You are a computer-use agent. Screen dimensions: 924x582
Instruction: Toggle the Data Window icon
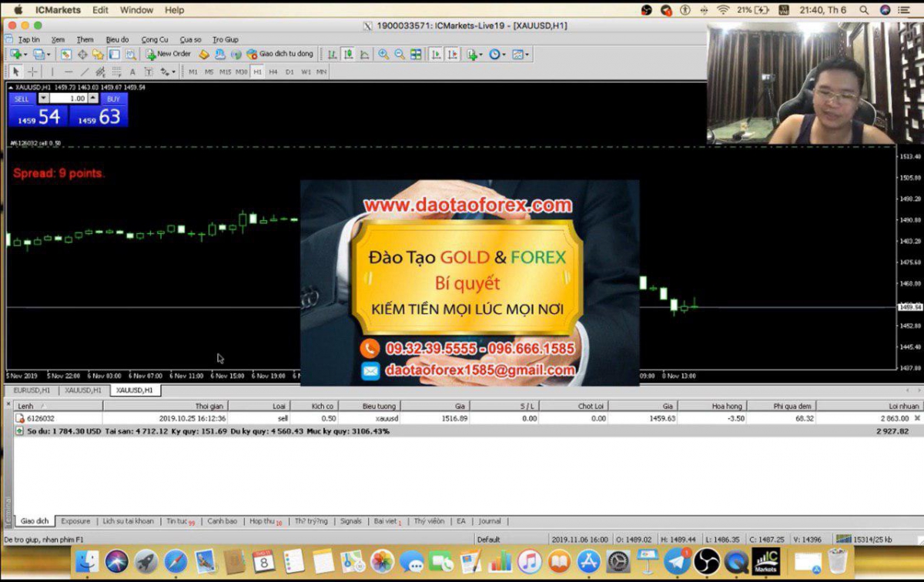pos(82,54)
